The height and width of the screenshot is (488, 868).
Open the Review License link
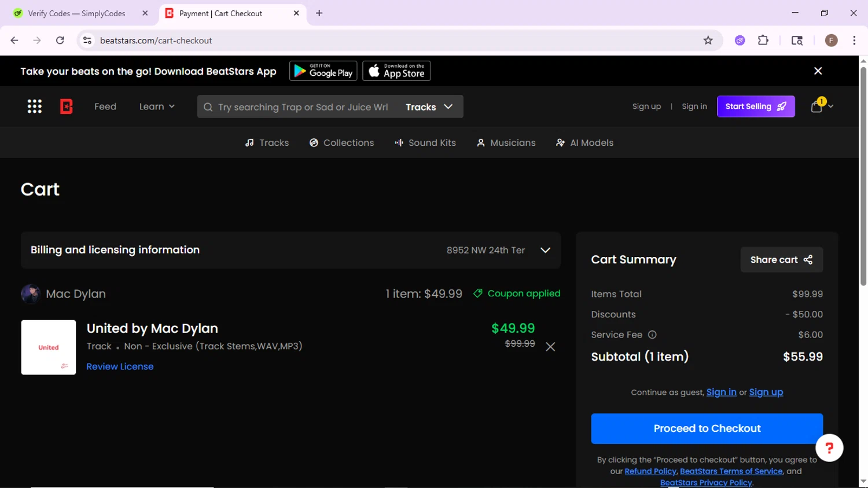pos(120,366)
